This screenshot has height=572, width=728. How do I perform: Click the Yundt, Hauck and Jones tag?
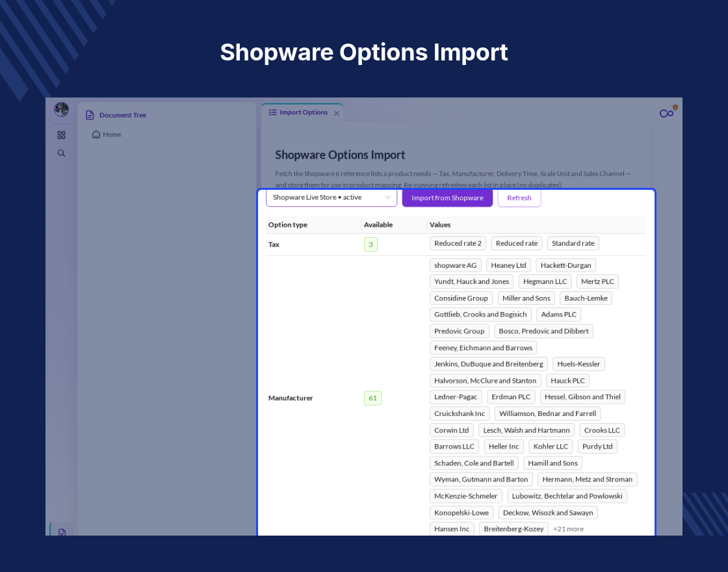[471, 281]
